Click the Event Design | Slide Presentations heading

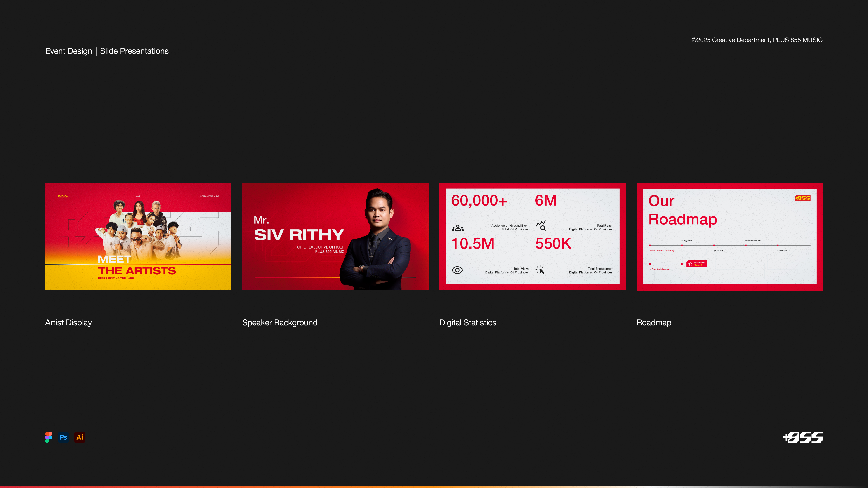tap(107, 51)
